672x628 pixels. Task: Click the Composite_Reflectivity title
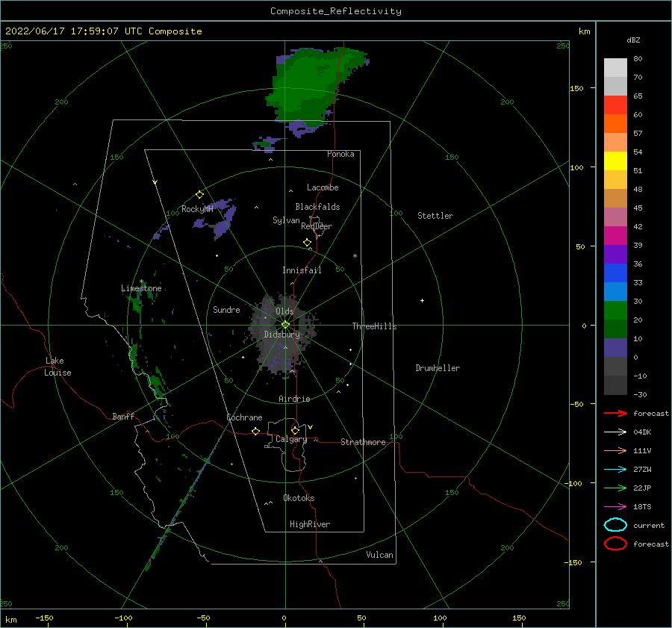(336, 11)
